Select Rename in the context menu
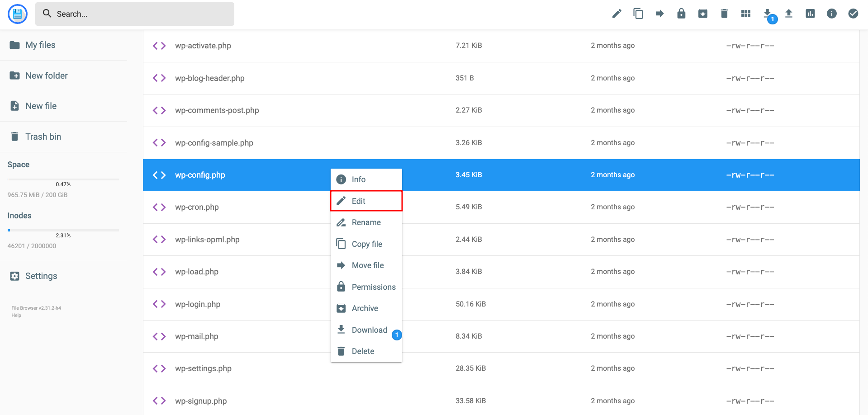Image resolution: width=868 pixels, height=415 pixels. (366, 222)
